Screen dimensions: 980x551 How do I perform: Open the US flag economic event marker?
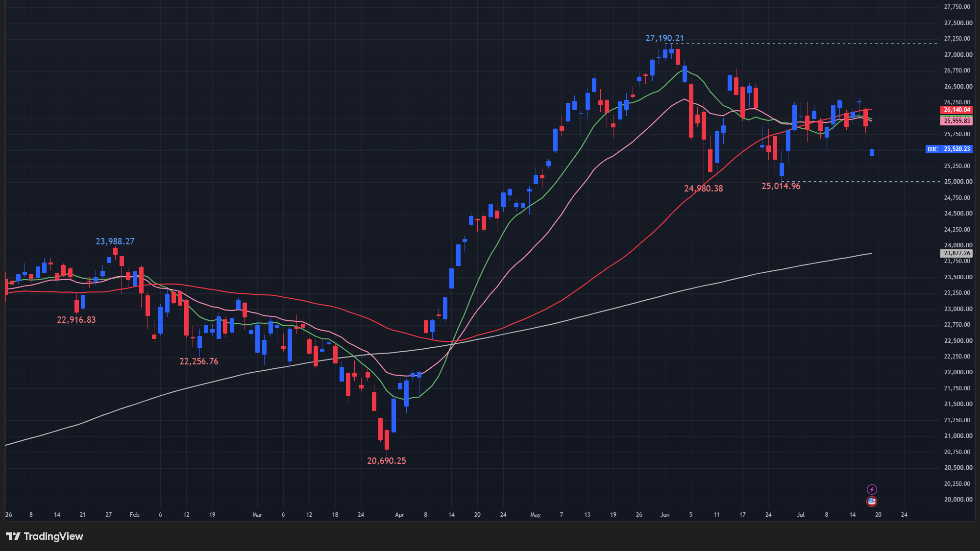point(872,501)
